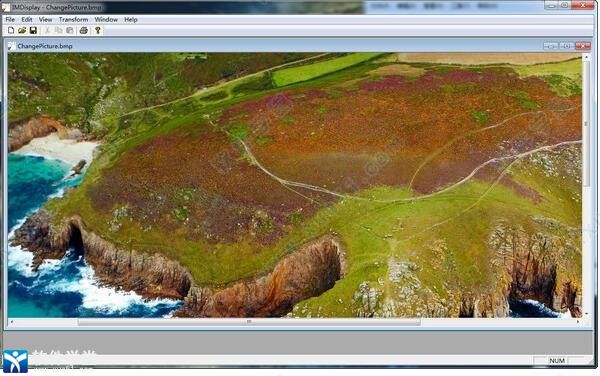Click the Open file folder icon
Viewport: 600px width, 376px height.
(x=22, y=30)
